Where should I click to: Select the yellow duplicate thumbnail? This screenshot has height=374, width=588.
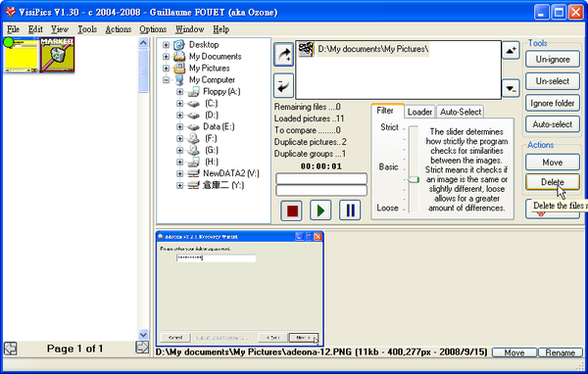[21, 55]
